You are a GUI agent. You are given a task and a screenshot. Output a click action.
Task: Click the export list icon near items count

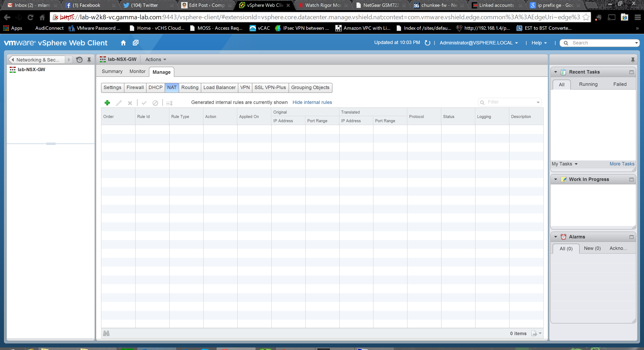534,333
